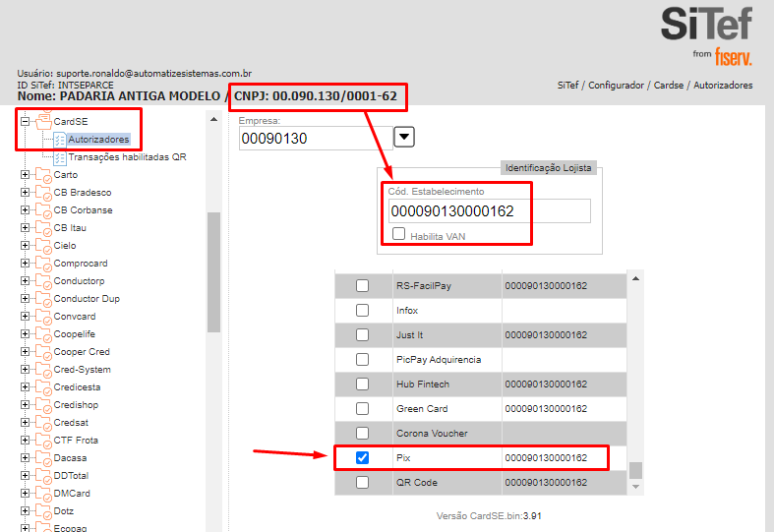Click tree panel scroll up arrow

point(213,119)
